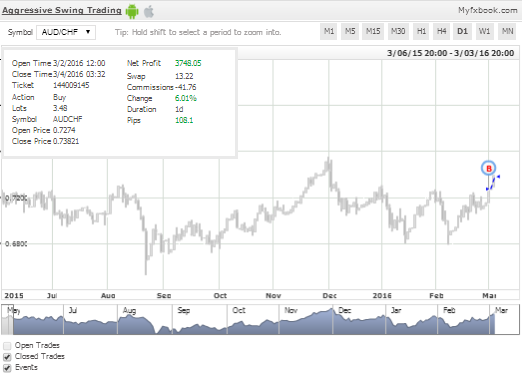522x381 pixels.
Task: Click the Net Profit value 3748.05
Action: coord(188,63)
